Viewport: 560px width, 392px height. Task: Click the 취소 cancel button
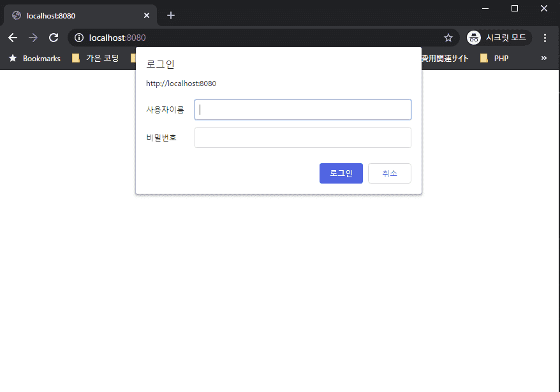click(390, 173)
